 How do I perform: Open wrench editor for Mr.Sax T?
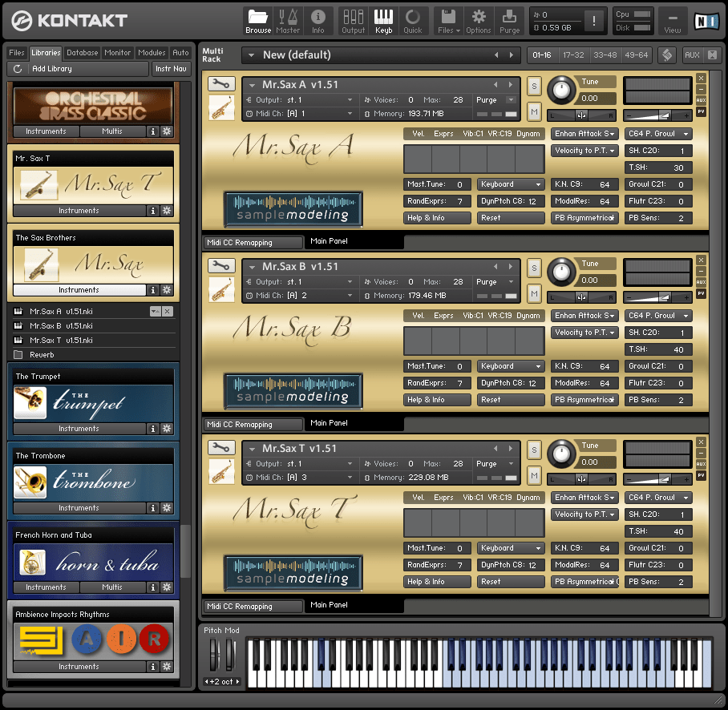tap(221, 448)
